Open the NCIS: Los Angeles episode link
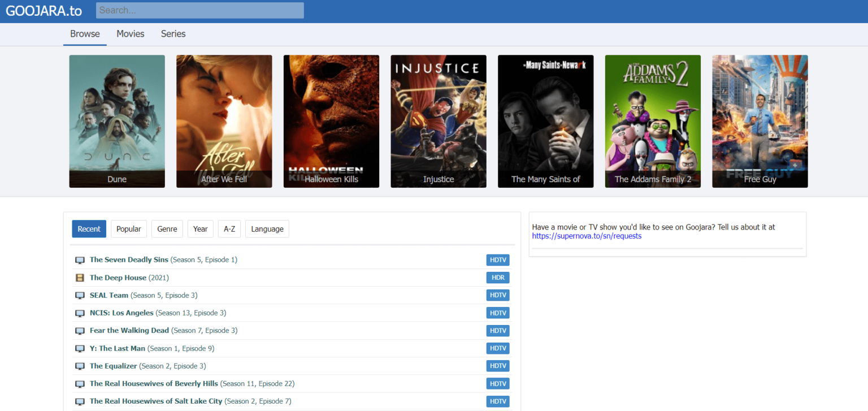Viewport: 868px width, 411px height. (x=158, y=313)
